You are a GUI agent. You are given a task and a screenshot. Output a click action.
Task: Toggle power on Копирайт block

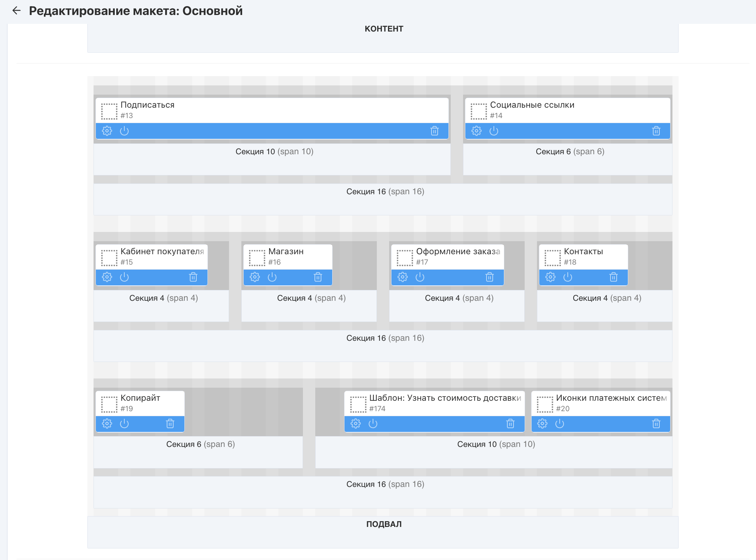coord(124,424)
